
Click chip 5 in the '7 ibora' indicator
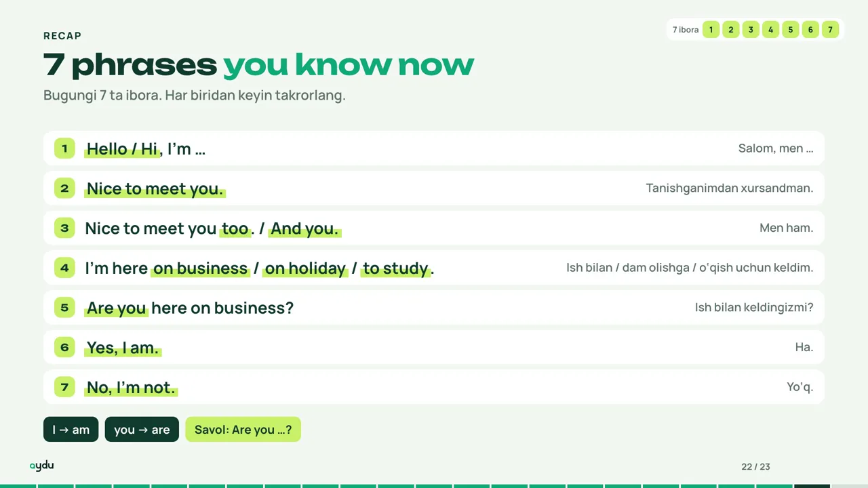pos(790,30)
